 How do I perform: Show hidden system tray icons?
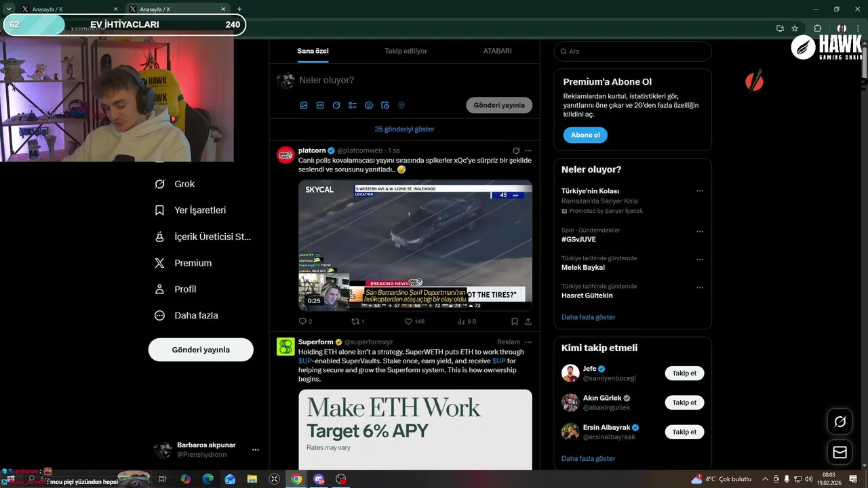pyautogui.click(x=766, y=479)
